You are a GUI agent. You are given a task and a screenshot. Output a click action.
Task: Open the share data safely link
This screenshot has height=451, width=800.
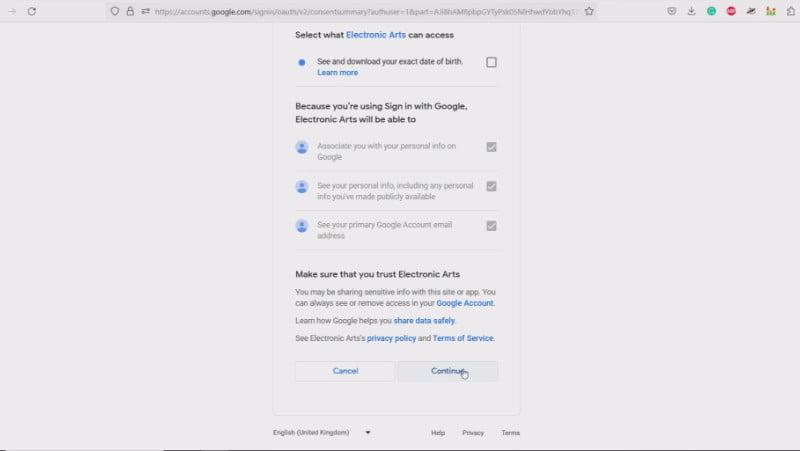[424, 320]
